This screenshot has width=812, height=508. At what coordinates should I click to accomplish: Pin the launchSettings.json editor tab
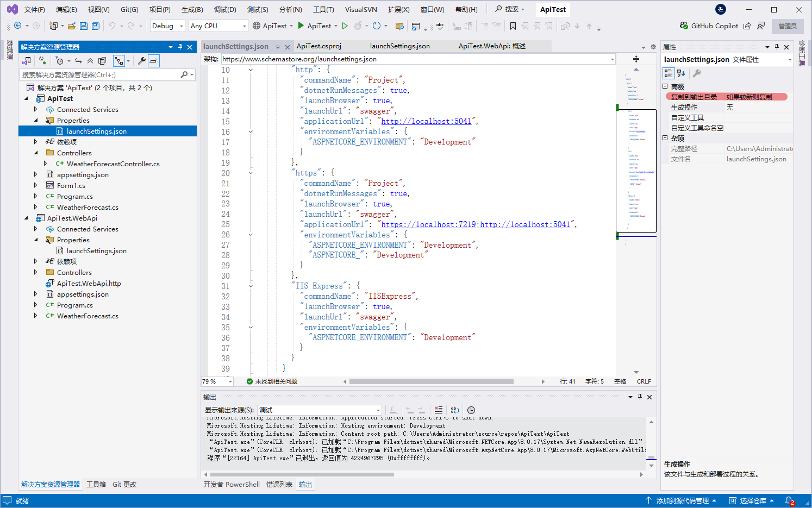click(x=277, y=47)
